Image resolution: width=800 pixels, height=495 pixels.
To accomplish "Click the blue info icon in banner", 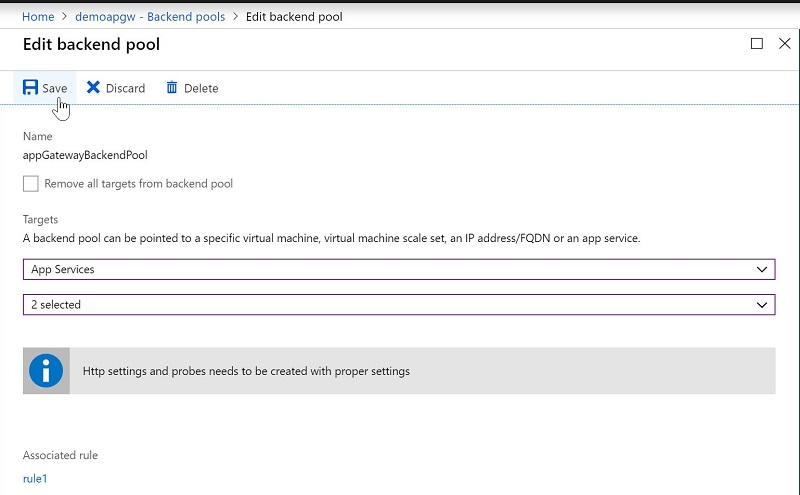I will (x=46, y=371).
